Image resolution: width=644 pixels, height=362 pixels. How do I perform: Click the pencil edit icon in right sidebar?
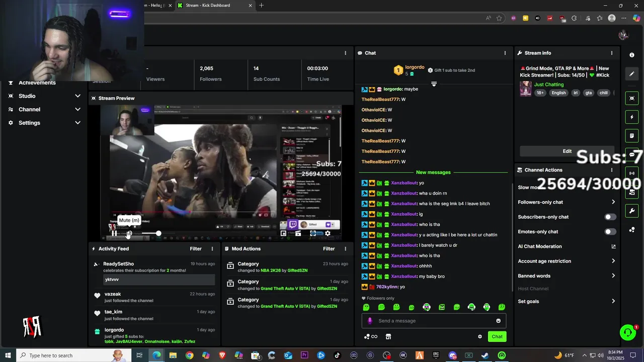tap(632, 74)
